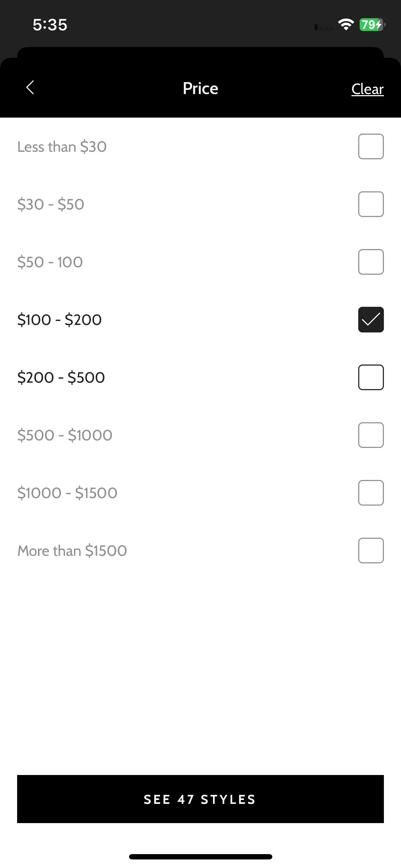Viewport: 401px width, 868px height.
Task: Tap the See 47 Styles button
Action: pos(200,799)
